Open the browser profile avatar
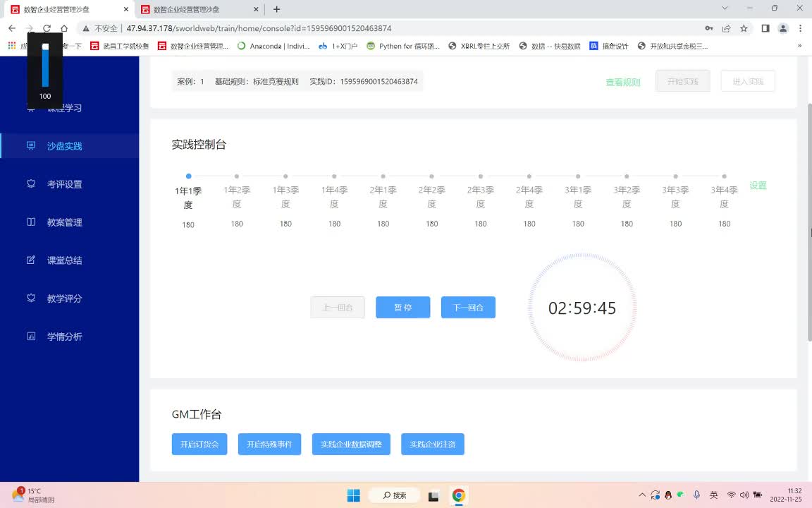812x508 pixels. (x=783, y=28)
